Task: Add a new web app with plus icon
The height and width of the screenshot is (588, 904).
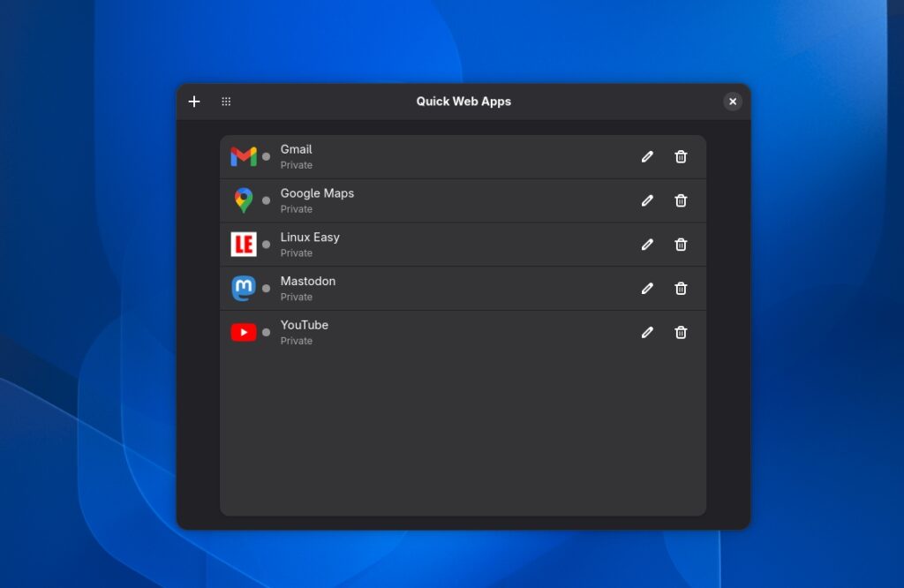Action: click(194, 102)
